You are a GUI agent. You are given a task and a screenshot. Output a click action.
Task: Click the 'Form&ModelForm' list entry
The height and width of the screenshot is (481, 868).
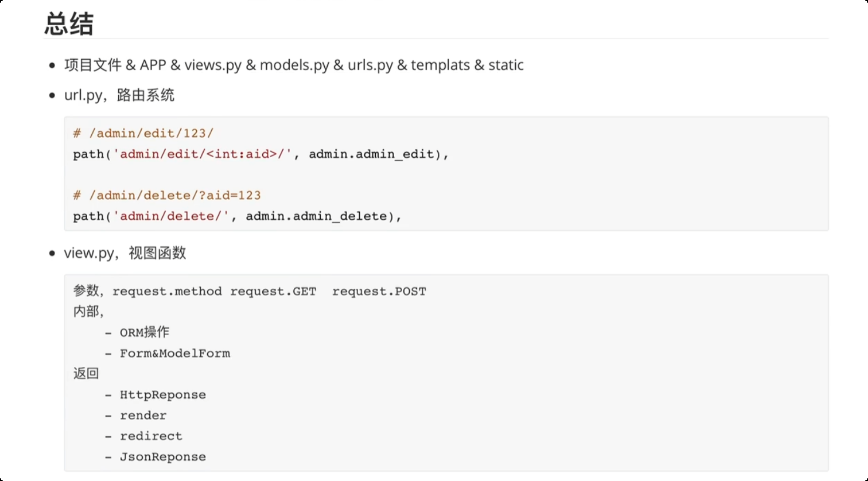[x=174, y=353]
